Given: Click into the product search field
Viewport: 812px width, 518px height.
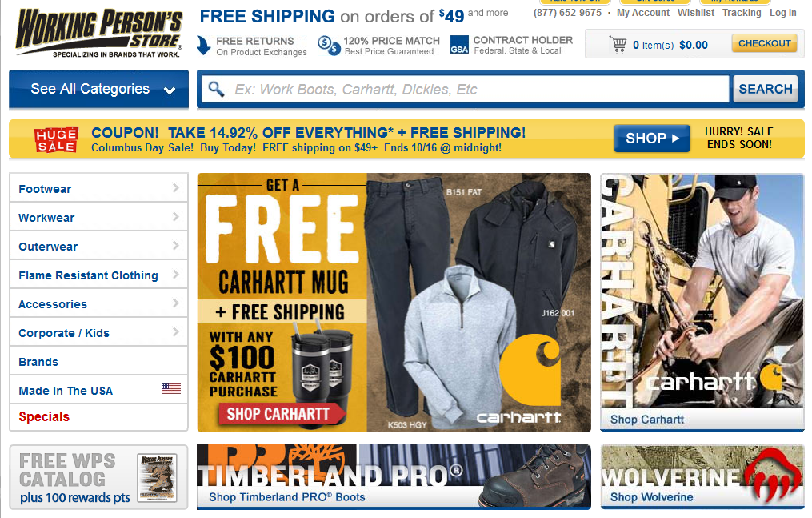Looking at the screenshot, I should click(465, 89).
